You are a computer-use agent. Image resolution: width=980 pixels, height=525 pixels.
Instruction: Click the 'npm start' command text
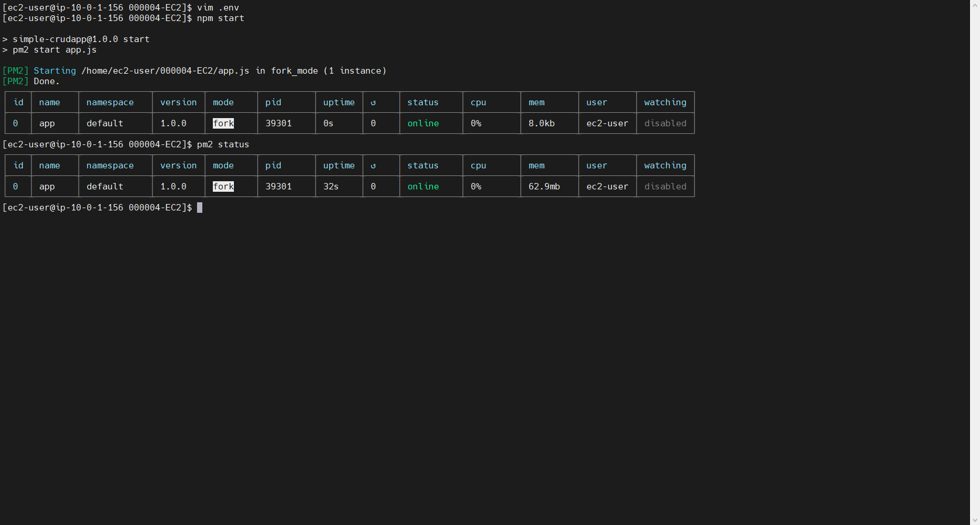point(220,18)
